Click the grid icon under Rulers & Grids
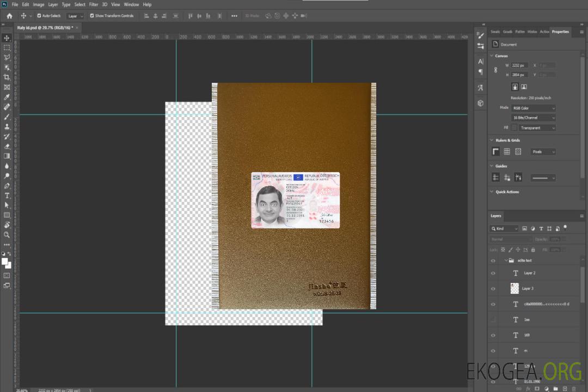The height and width of the screenshot is (392, 588). click(x=507, y=151)
